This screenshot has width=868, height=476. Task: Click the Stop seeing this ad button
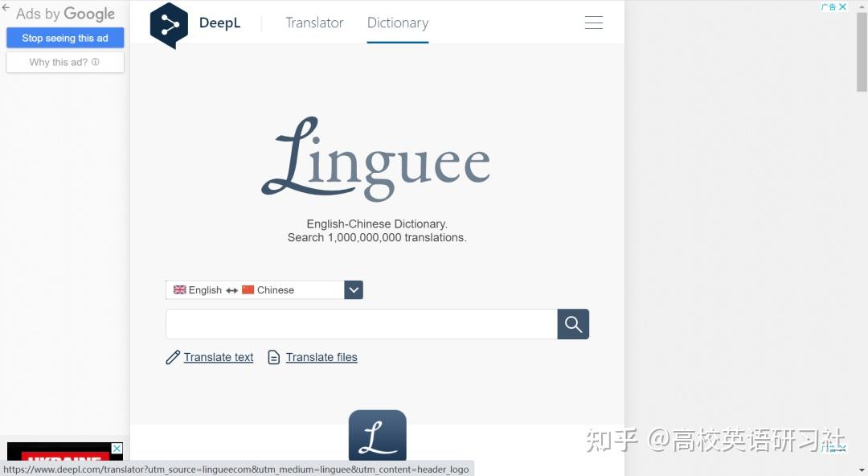point(65,38)
